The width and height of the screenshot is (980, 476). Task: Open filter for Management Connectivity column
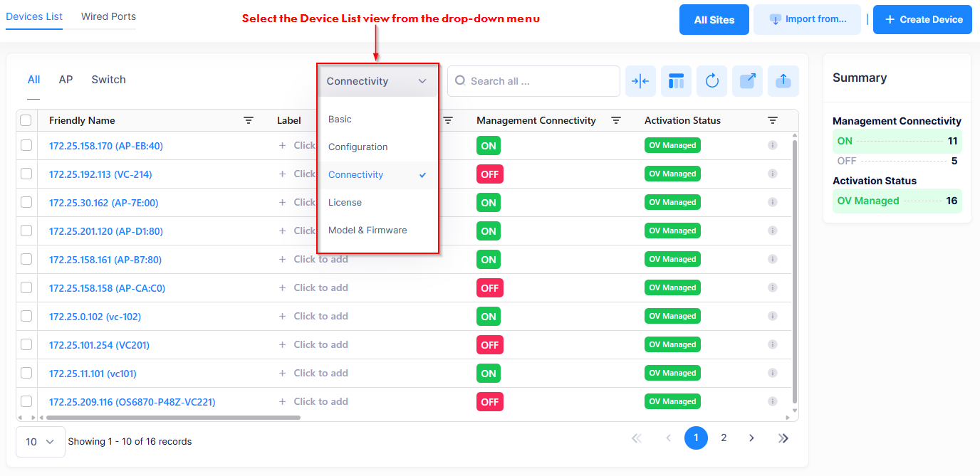click(x=616, y=121)
